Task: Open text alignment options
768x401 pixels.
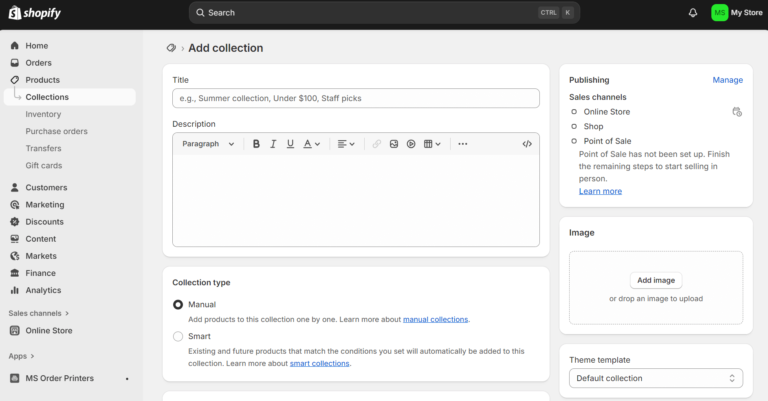Action: (346, 144)
